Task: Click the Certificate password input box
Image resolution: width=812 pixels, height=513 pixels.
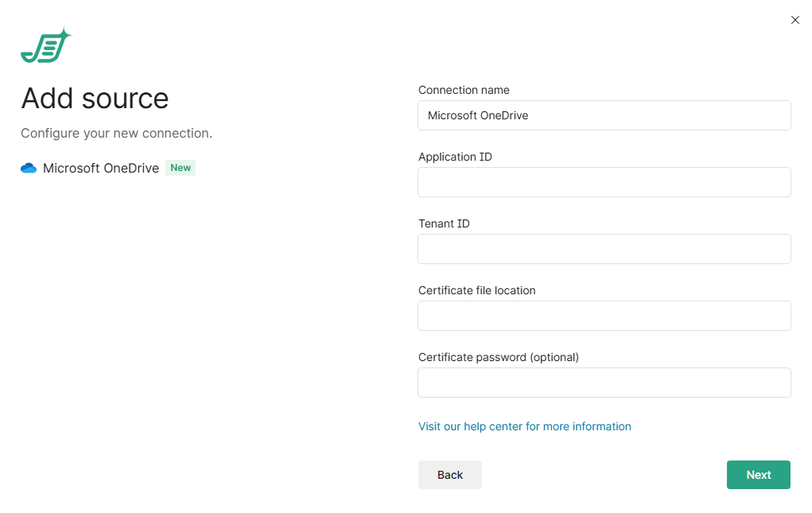Action: coord(604,383)
